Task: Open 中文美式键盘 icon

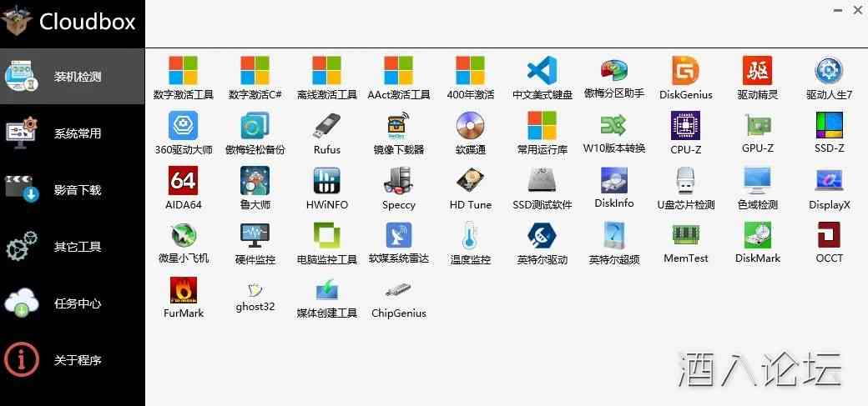Action: pos(542,70)
